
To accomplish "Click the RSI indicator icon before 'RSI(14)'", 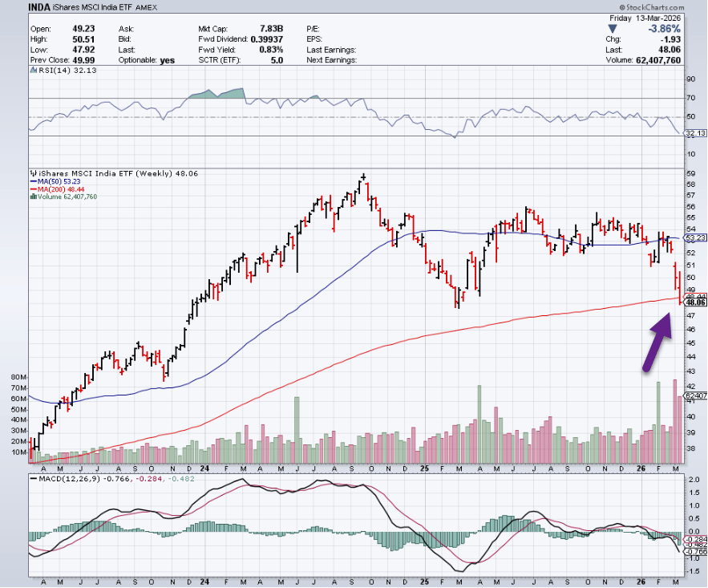I will (33, 70).
